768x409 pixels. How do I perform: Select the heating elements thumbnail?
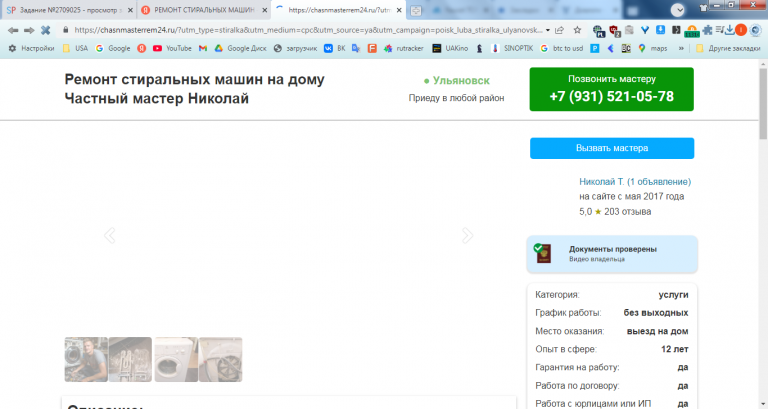130,360
